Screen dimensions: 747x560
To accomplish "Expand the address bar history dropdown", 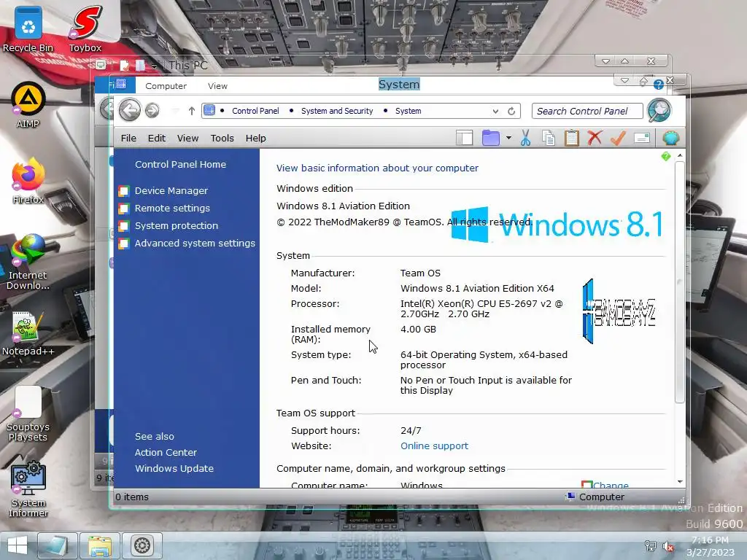I will coord(495,111).
